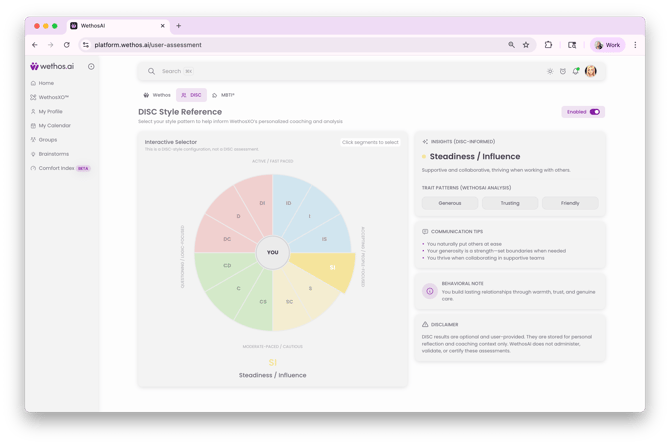Reload the page with the refresh icon
670x445 pixels.
67,45
